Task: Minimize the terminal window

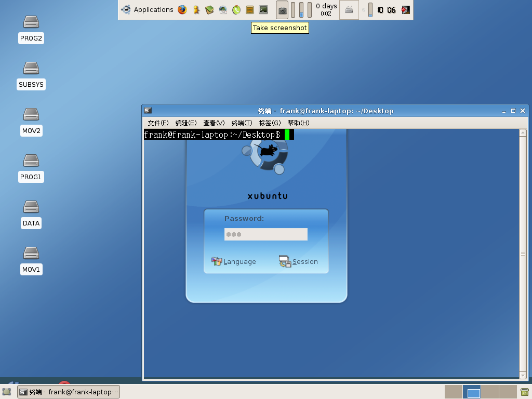Action: point(504,111)
